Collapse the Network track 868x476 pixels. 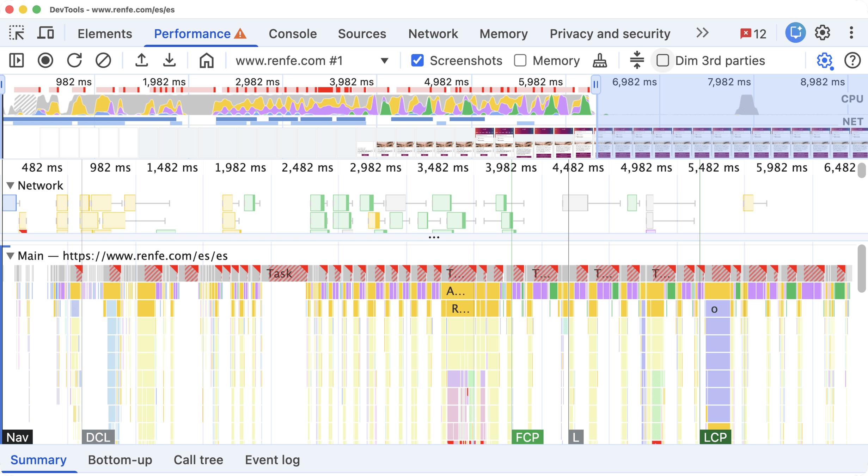pos(10,185)
